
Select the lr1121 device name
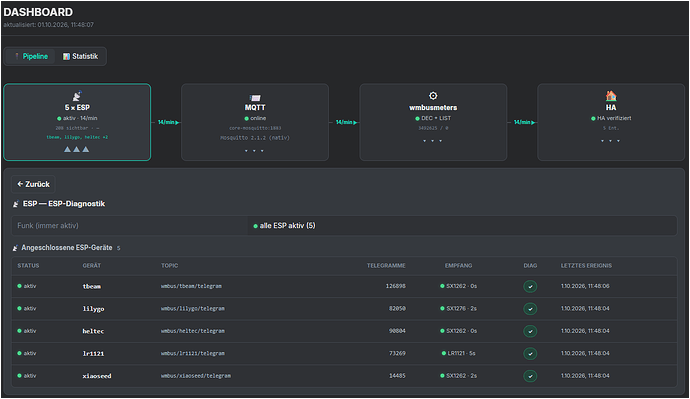click(93, 354)
